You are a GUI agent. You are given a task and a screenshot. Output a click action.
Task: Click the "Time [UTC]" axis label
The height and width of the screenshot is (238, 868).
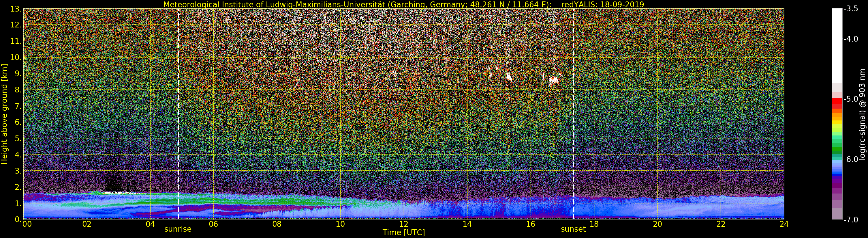click(404, 233)
